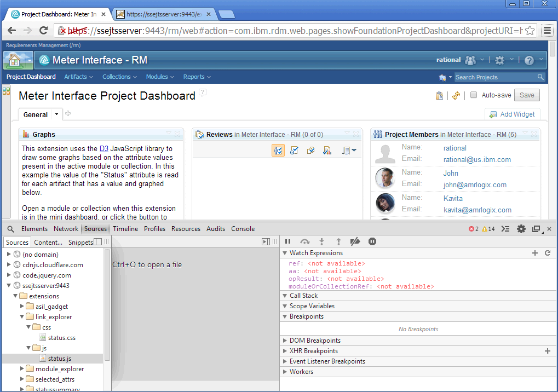This screenshot has width=558, height=392.
Task: Switch to the Network tab in DevTools
Action: tap(66, 229)
